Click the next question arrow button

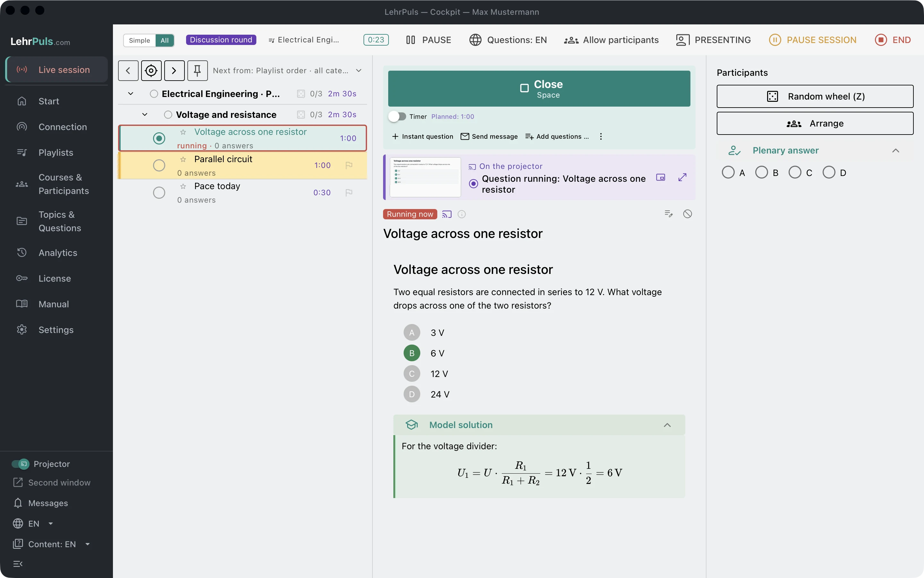[174, 71]
